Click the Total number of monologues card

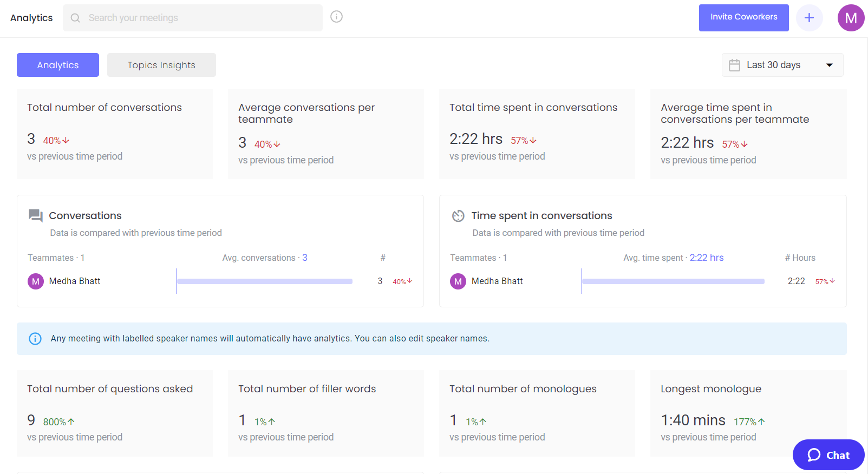coord(537,413)
